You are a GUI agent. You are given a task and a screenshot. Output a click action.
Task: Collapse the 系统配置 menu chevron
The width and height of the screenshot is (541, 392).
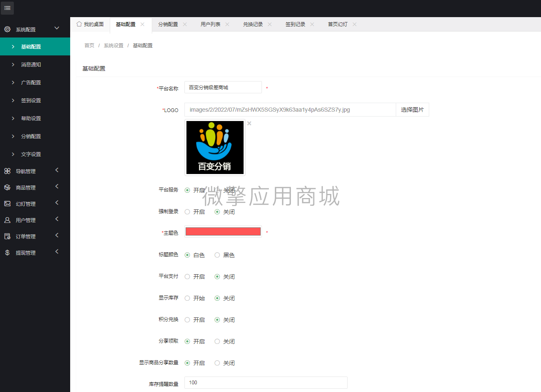57,28
